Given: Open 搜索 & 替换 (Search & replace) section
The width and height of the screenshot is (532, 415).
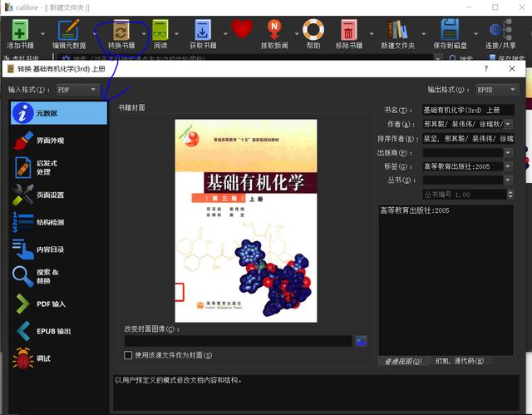Looking at the screenshot, I should [x=59, y=277].
